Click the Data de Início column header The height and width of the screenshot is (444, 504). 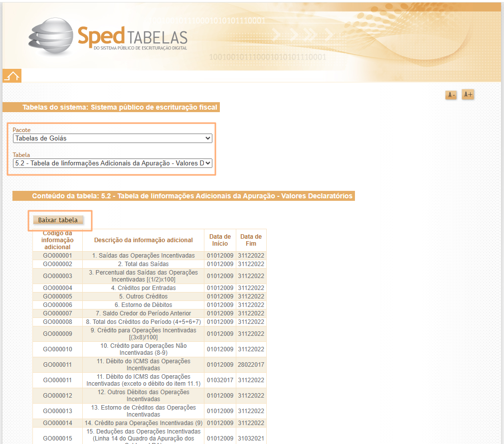tap(220, 240)
